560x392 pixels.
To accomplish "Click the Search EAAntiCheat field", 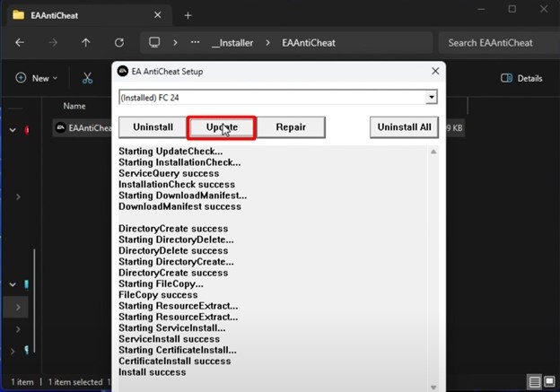I will 498,42.
